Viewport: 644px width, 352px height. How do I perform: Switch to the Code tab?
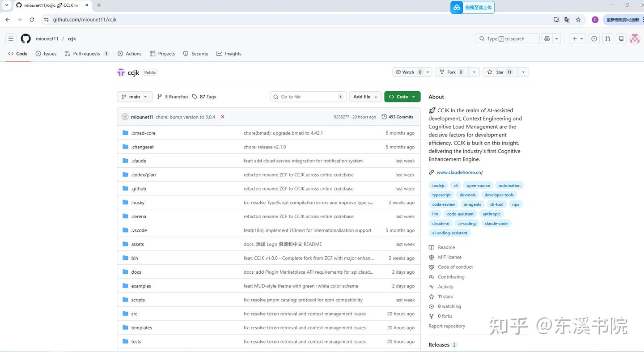click(x=18, y=54)
